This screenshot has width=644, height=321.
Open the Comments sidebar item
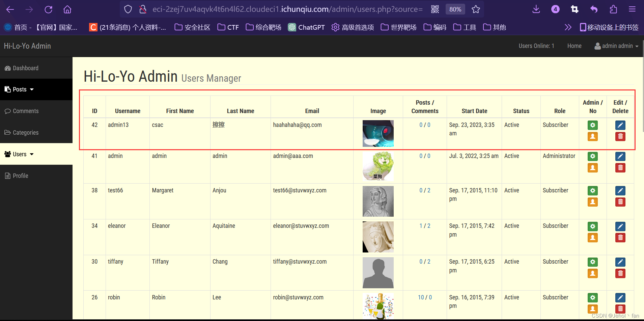tap(36, 111)
